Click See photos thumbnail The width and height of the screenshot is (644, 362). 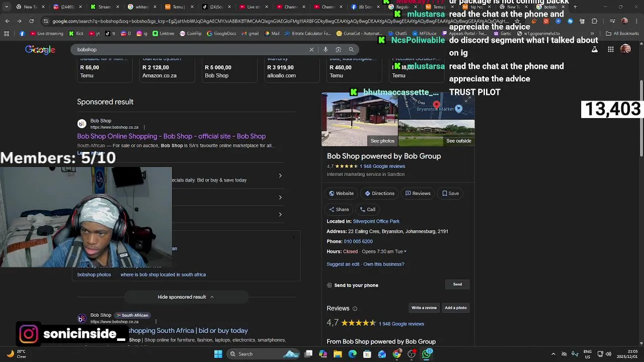tap(359, 120)
